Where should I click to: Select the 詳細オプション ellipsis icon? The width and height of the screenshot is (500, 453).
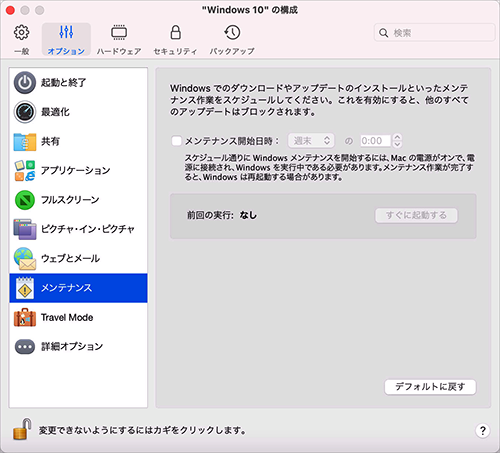coord(25,347)
